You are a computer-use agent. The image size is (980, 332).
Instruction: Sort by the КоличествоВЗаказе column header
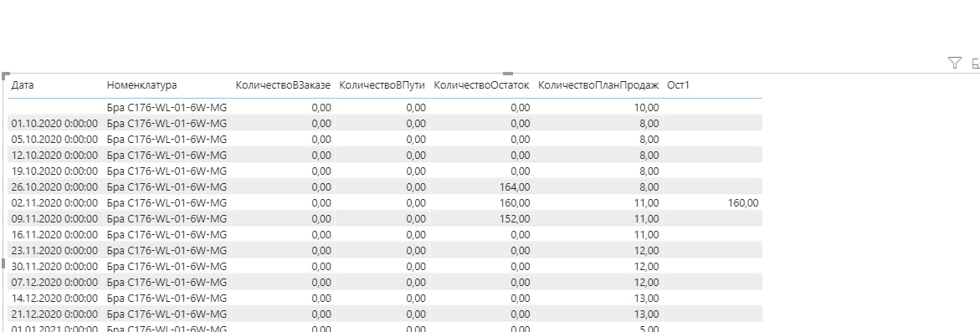pyautogui.click(x=283, y=85)
